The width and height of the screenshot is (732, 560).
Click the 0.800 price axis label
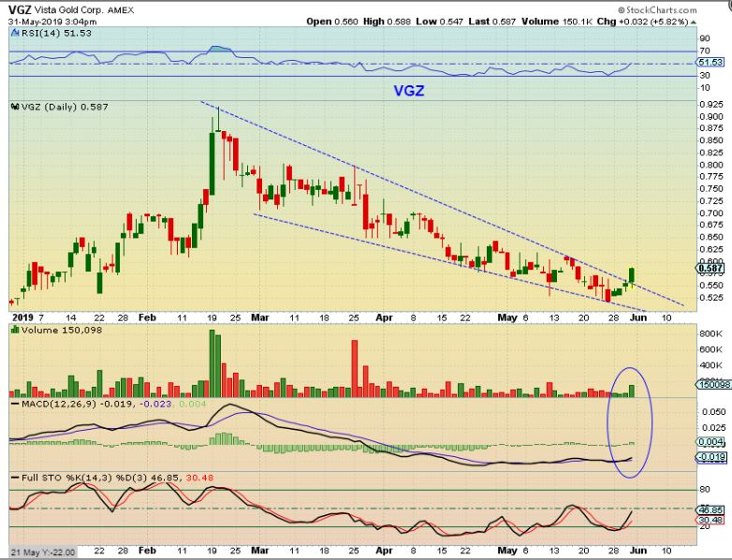point(712,165)
